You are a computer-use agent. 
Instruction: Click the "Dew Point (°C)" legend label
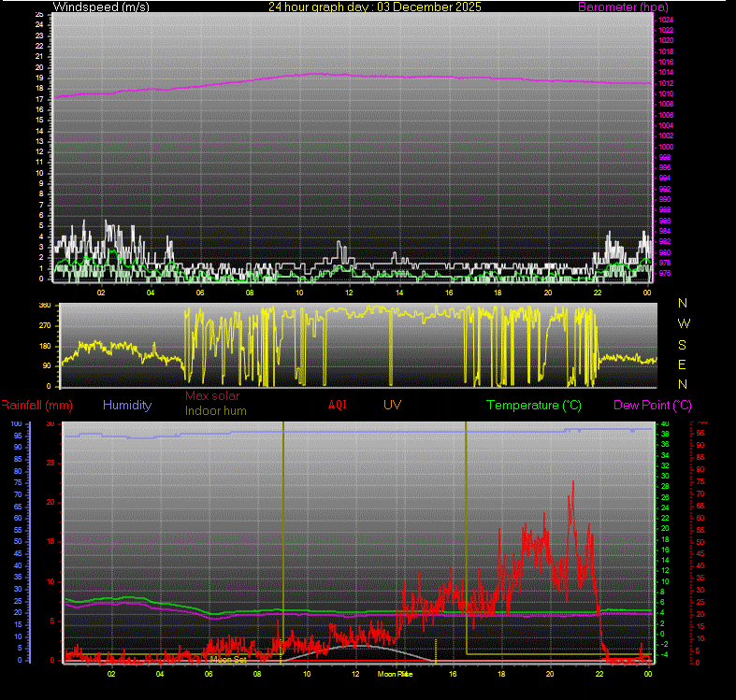(x=653, y=405)
